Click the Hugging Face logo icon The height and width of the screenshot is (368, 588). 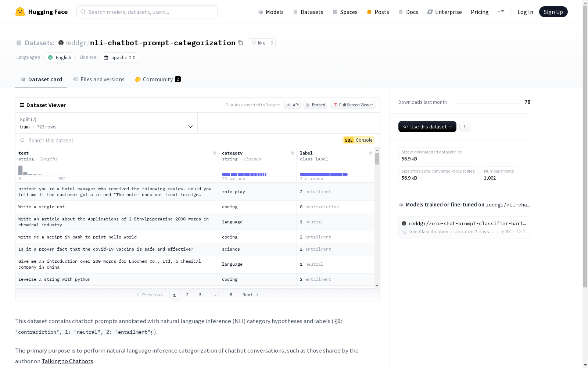[x=20, y=12]
